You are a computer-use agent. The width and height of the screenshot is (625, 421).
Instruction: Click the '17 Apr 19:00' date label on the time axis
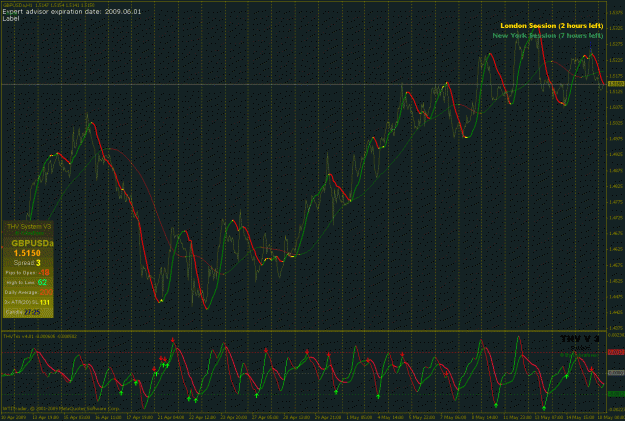[x=140, y=417]
